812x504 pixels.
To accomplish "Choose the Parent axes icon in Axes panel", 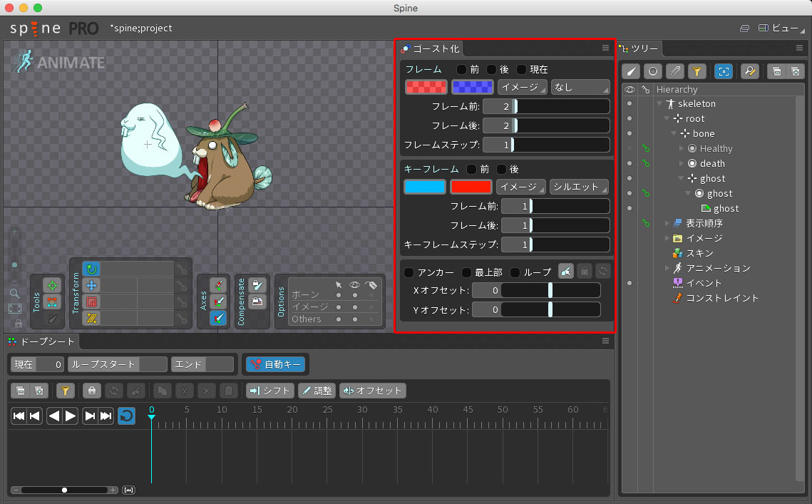I will point(219,302).
